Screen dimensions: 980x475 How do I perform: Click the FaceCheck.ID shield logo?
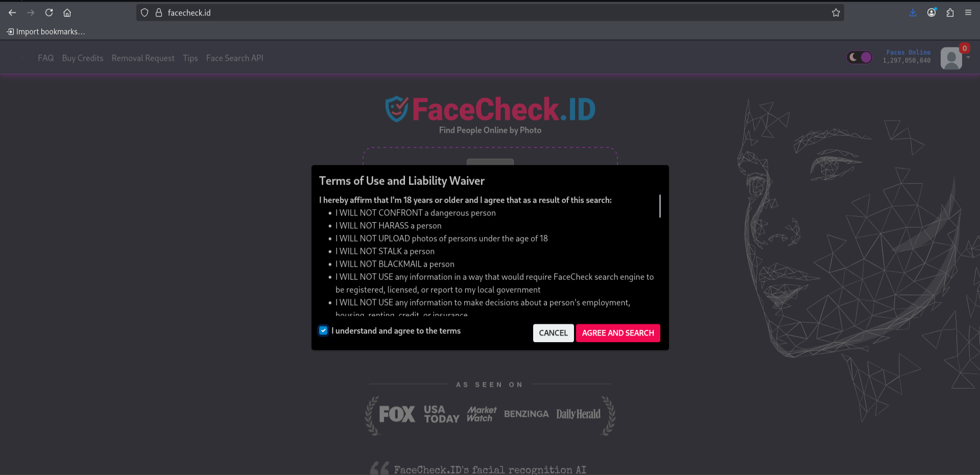point(397,109)
